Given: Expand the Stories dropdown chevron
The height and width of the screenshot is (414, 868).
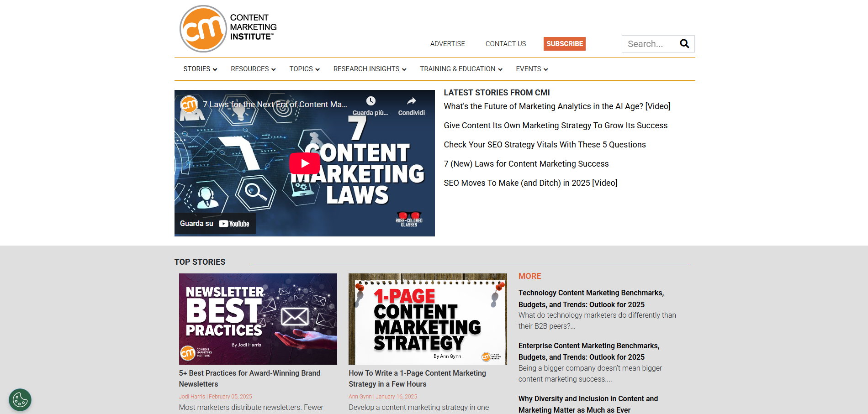Looking at the screenshot, I should click(x=215, y=69).
